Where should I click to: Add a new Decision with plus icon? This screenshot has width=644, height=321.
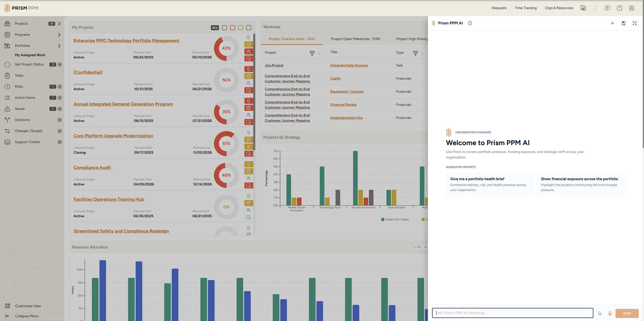(x=60, y=120)
